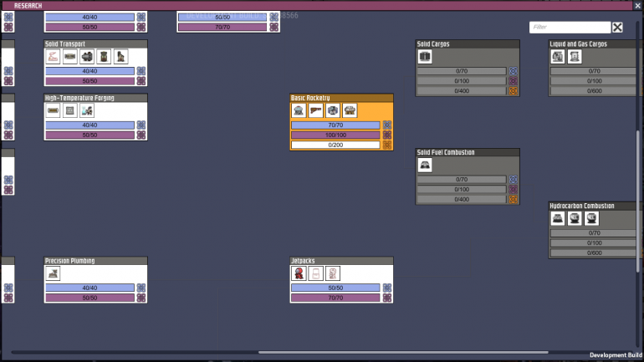
Task: Click the glass forge icon in High-Temperature Forging
Action: 87,110
